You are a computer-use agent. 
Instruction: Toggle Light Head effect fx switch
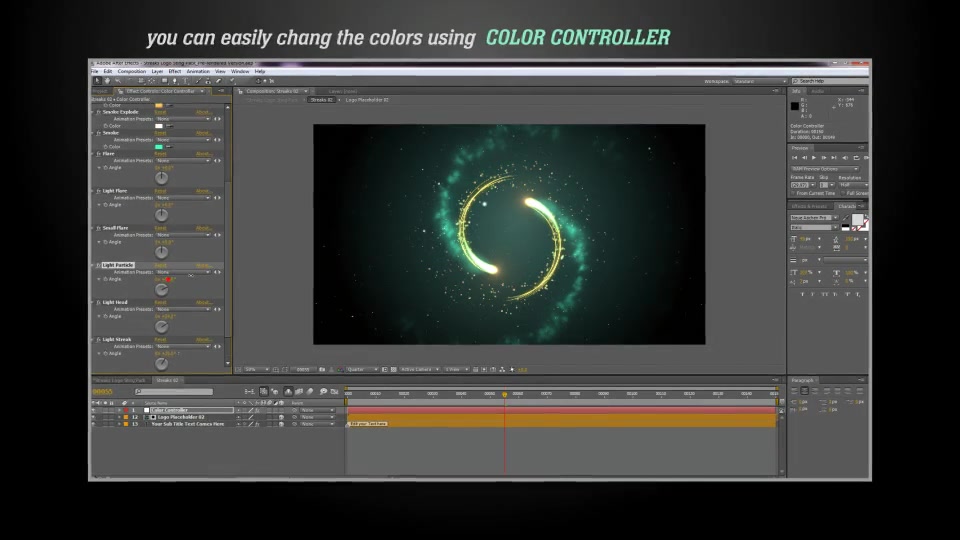[x=99, y=302]
